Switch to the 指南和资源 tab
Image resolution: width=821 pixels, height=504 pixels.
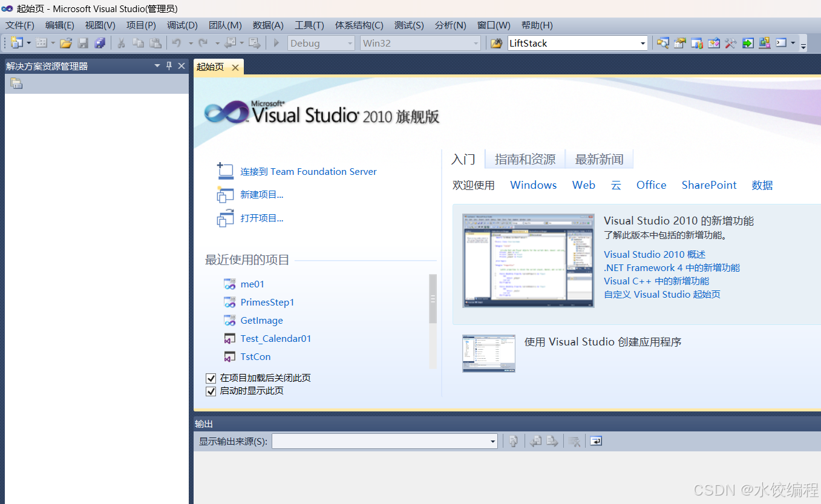[525, 159]
